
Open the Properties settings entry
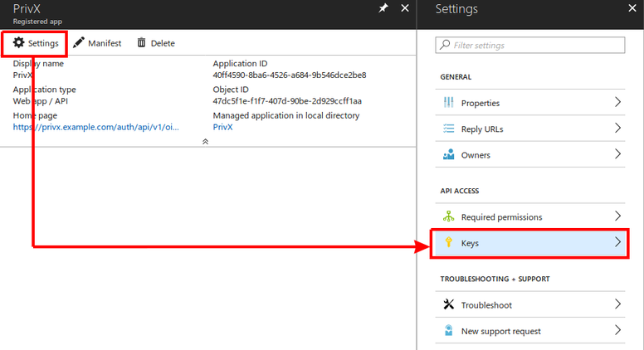530,103
